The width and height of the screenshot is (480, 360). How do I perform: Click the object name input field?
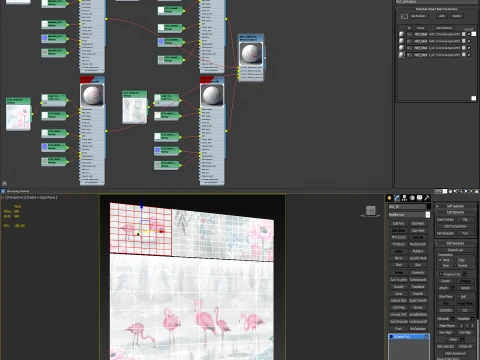(x=407, y=207)
